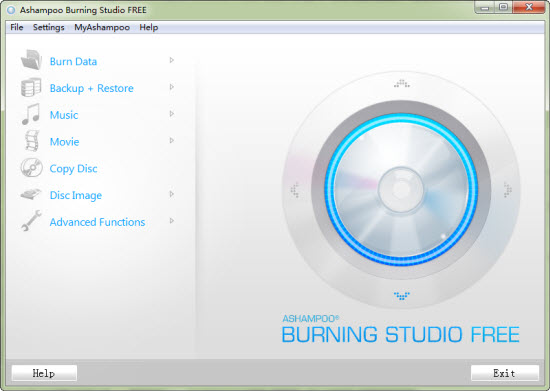Click the dotted arrow right of disc

pyautogui.click(x=508, y=190)
